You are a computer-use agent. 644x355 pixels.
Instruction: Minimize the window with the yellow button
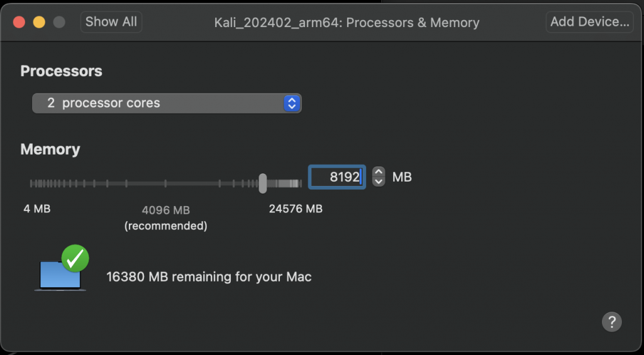[39, 22]
